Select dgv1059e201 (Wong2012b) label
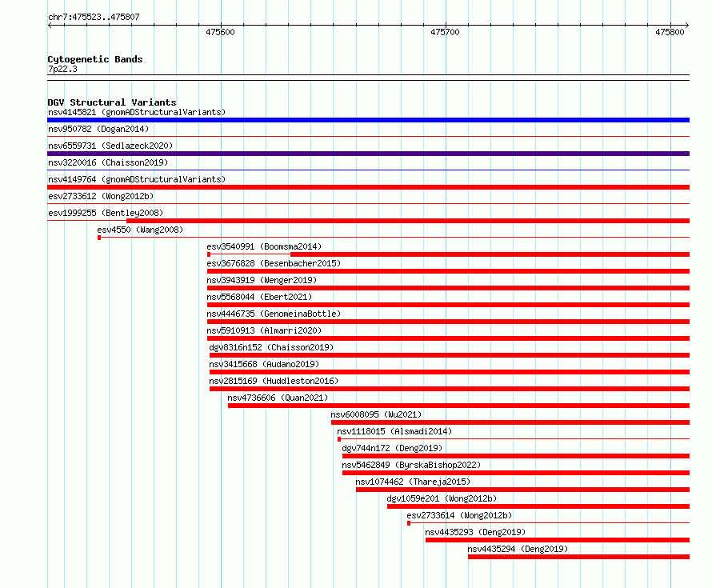The image size is (712, 588). [442, 498]
